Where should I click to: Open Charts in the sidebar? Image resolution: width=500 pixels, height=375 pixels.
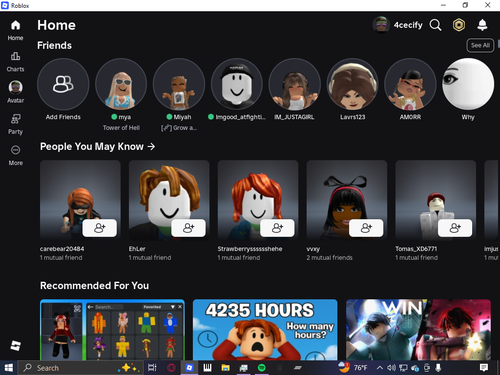pyautogui.click(x=15, y=56)
